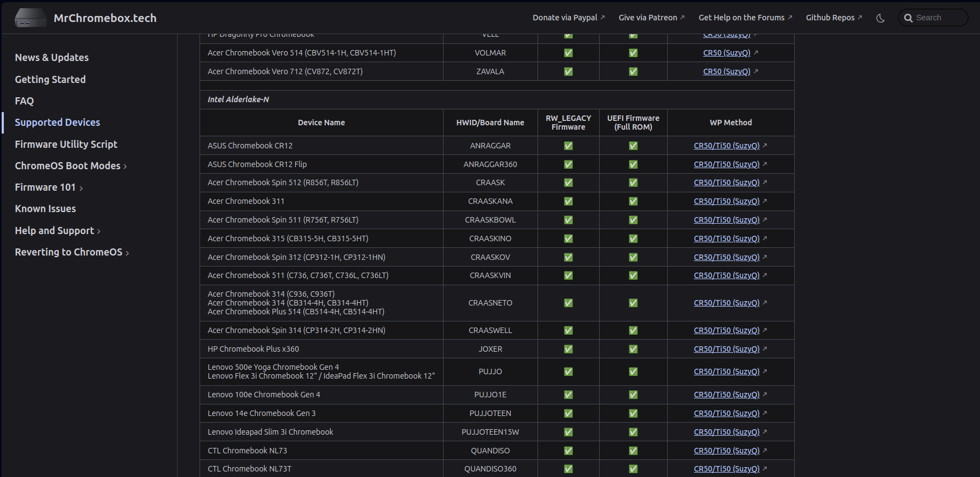
Task: Click RW_LEGACY checkmark for ANRAGGAR360
Action: (x=568, y=164)
